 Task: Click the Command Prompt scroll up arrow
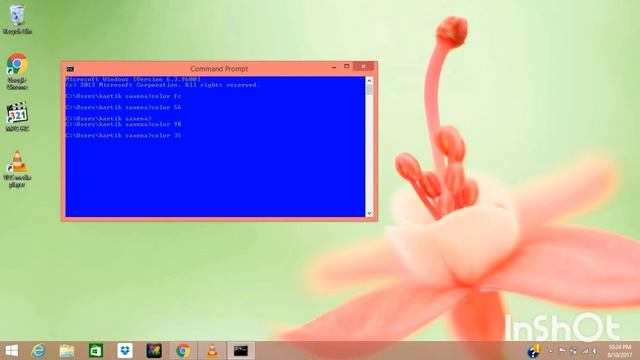pos(369,80)
